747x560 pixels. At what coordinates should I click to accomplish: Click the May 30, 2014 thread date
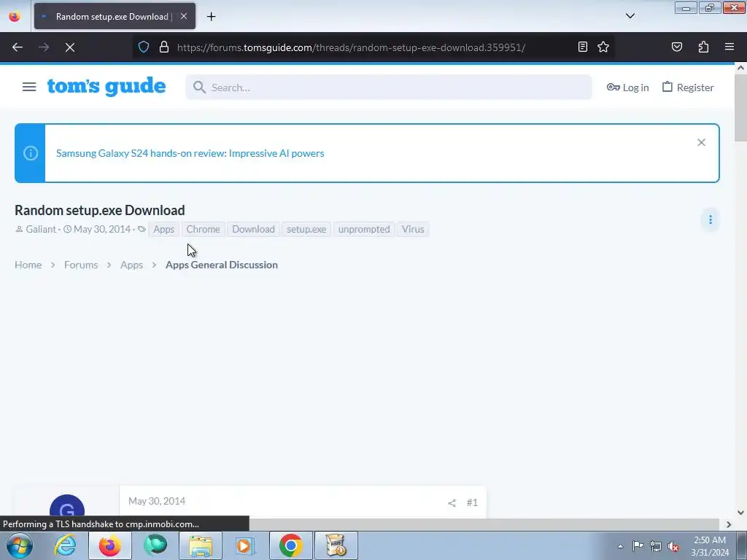(x=102, y=229)
